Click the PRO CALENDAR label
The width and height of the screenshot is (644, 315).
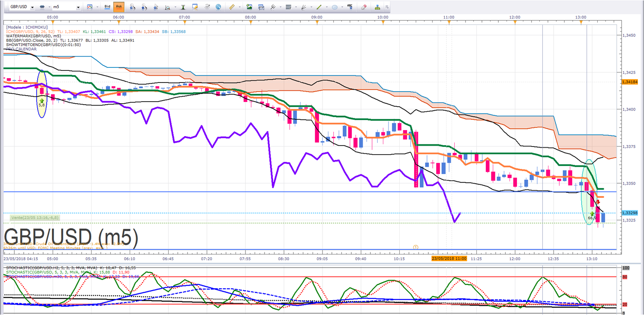(x=21, y=49)
